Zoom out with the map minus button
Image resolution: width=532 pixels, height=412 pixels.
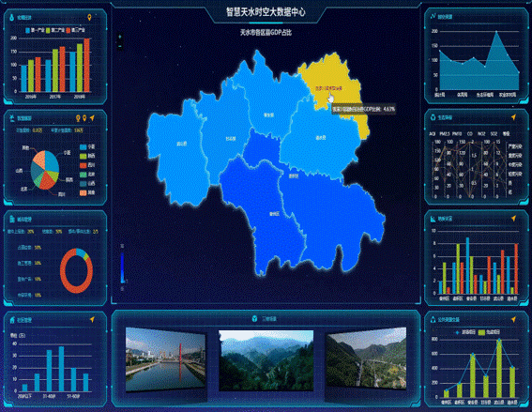[120, 45]
